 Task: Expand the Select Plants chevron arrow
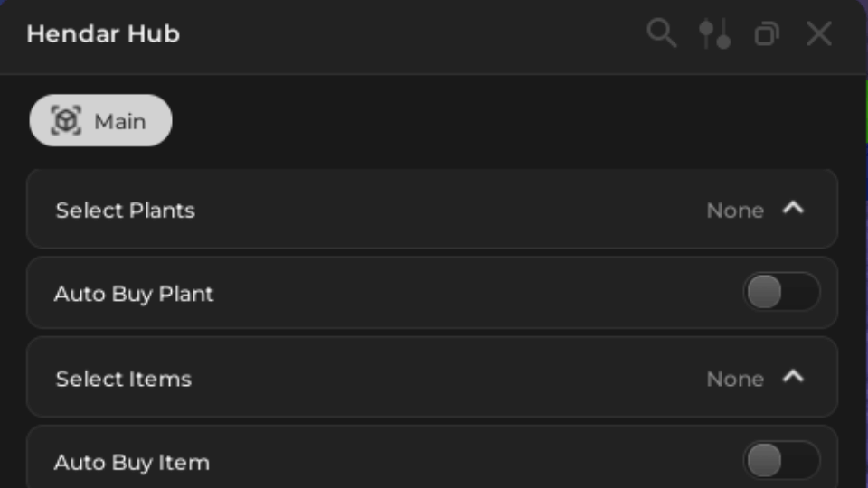point(793,208)
